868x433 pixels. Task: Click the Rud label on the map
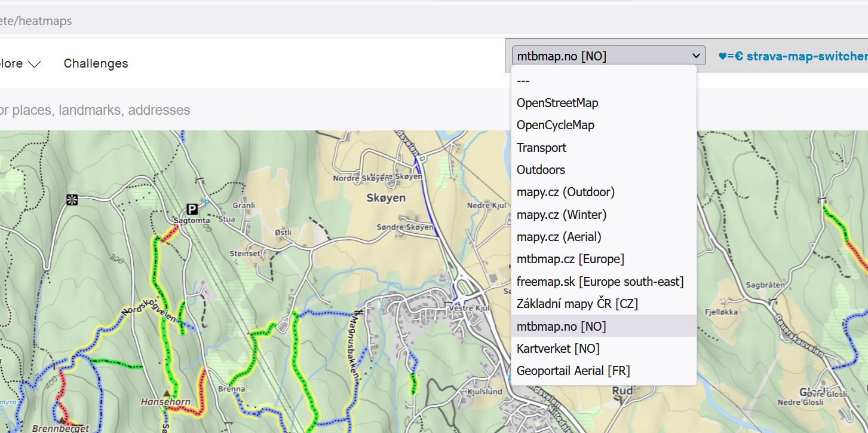coord(622,391)
